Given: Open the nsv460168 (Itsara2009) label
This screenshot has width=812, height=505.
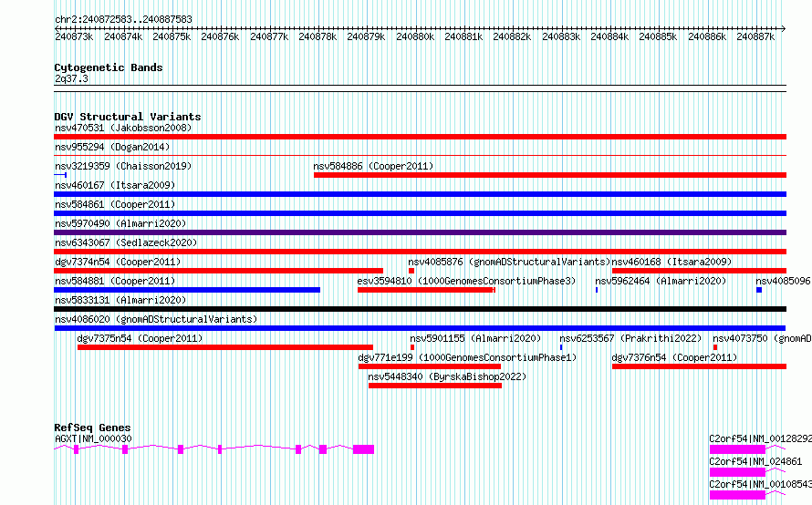Looking at the screenshot, I should coord(671,262).
